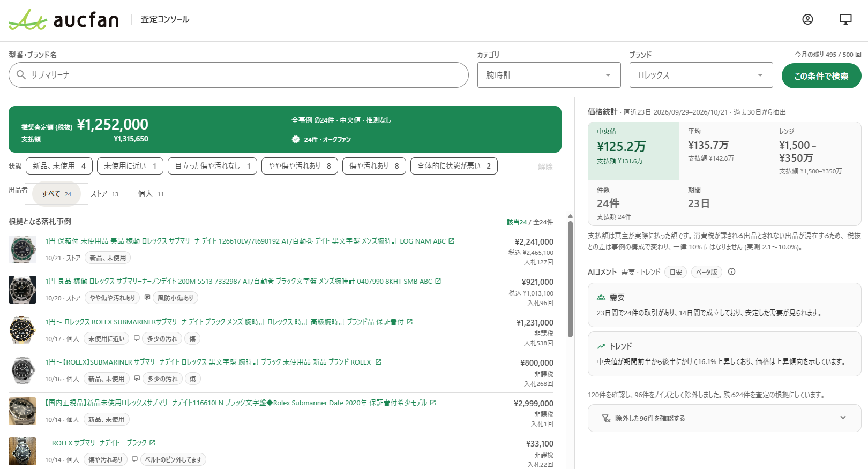Select the ストア seller tab
Image resolution: width=868 pixels, height=469 pixels.
click(104, 194)
